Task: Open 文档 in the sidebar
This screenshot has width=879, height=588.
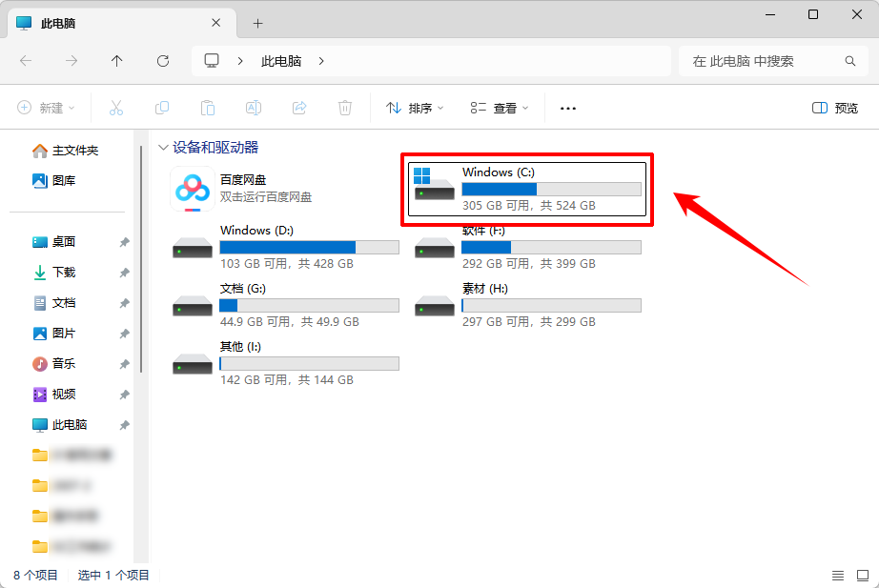Action: coord(53,303)
